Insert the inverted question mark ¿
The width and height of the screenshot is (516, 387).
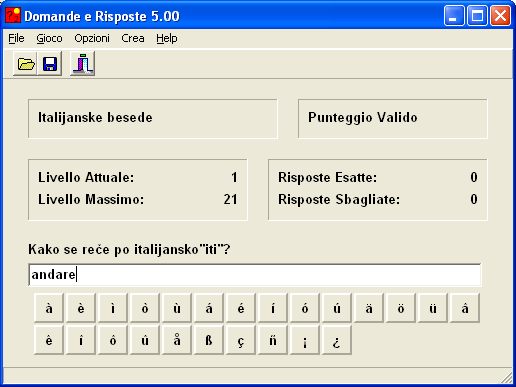tap(337, 340)
